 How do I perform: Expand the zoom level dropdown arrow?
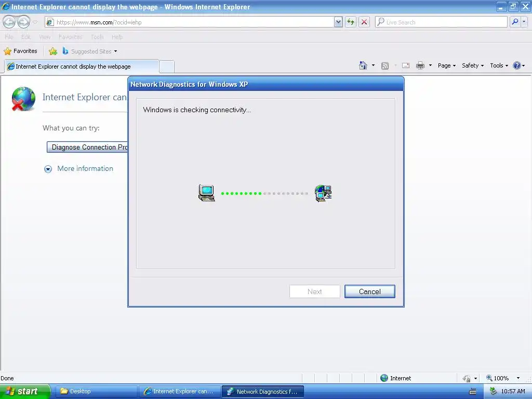click(x=518, y=378)
